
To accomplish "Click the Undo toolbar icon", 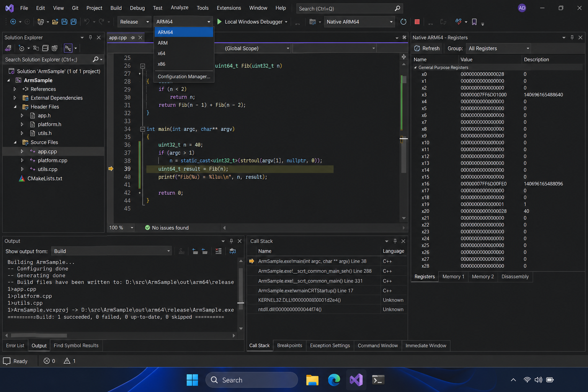I will coord(87,22).
